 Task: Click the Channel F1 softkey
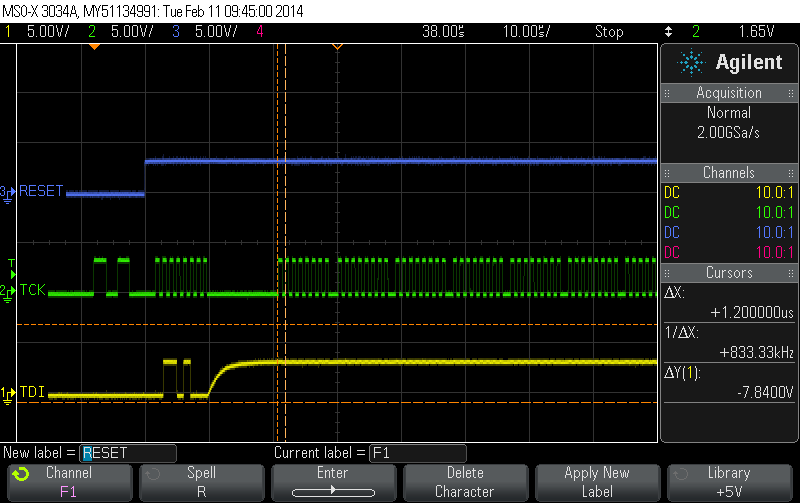(69, 483)
